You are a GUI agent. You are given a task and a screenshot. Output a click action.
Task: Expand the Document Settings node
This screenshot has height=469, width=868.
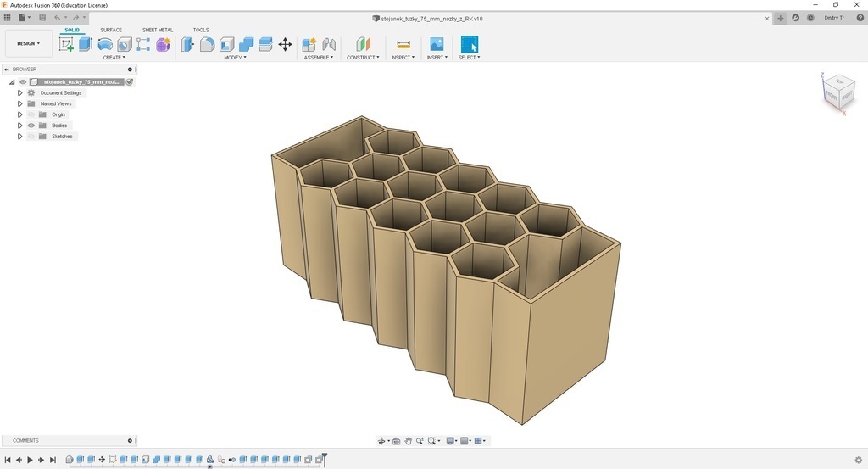[20, 93]
